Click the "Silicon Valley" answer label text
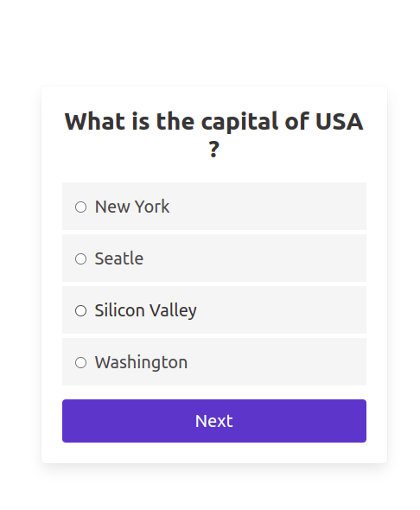This screenshot has height=510, width=420. pos(146,310)
